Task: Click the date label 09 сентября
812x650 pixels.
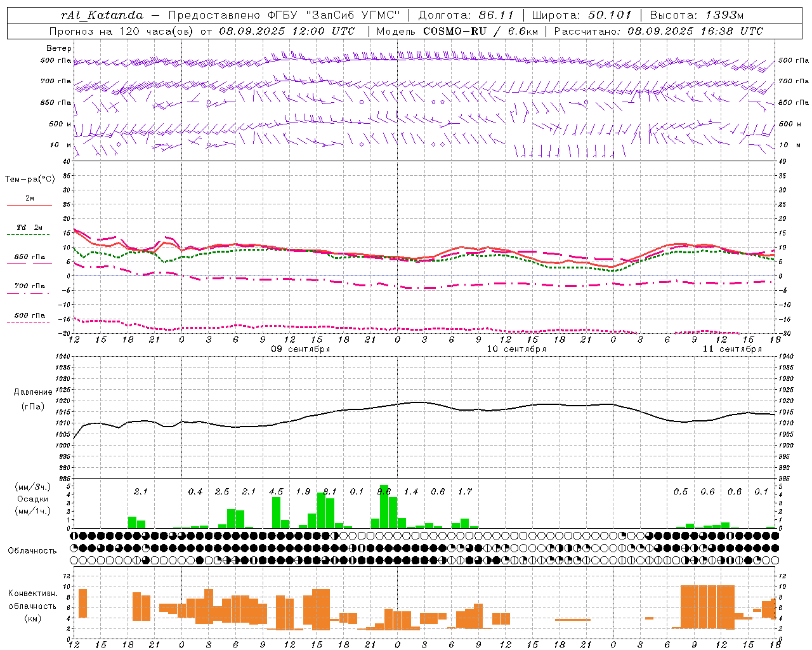Action: 301,349
